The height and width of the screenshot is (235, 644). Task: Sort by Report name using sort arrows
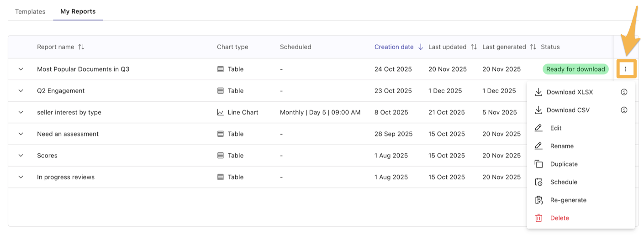point(81,47)
